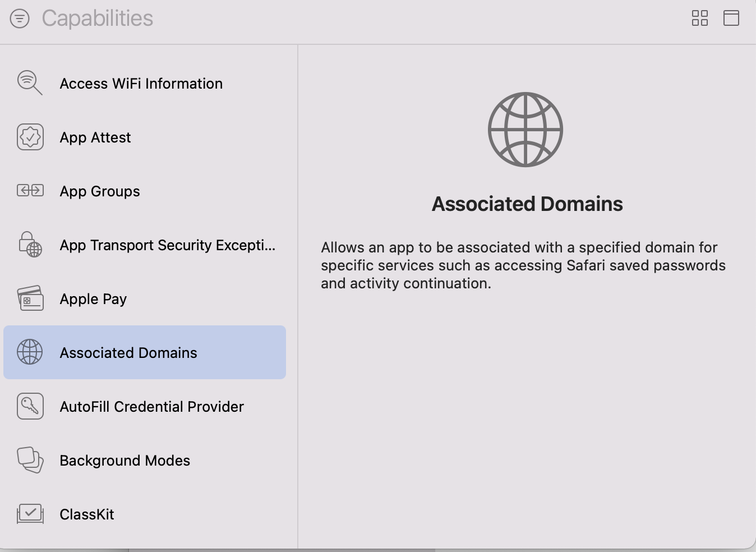Pick Apple Pay capability
This screenshot has height=552, width=756.
point(145,298)
